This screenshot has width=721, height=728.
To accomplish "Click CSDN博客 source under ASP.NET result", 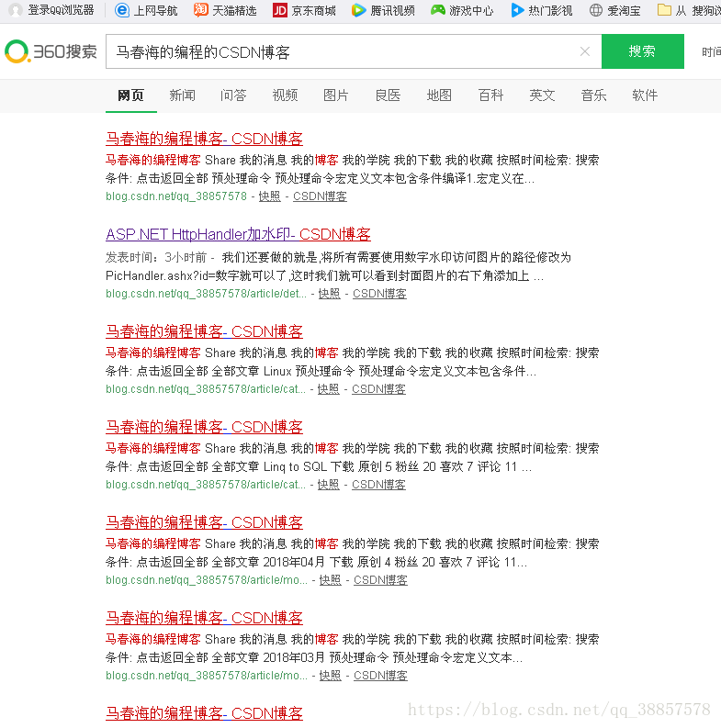I will (379, 294).
